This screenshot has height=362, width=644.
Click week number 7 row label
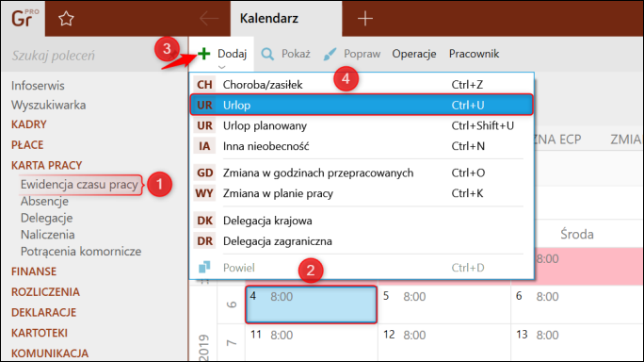(x=232, y=342)
